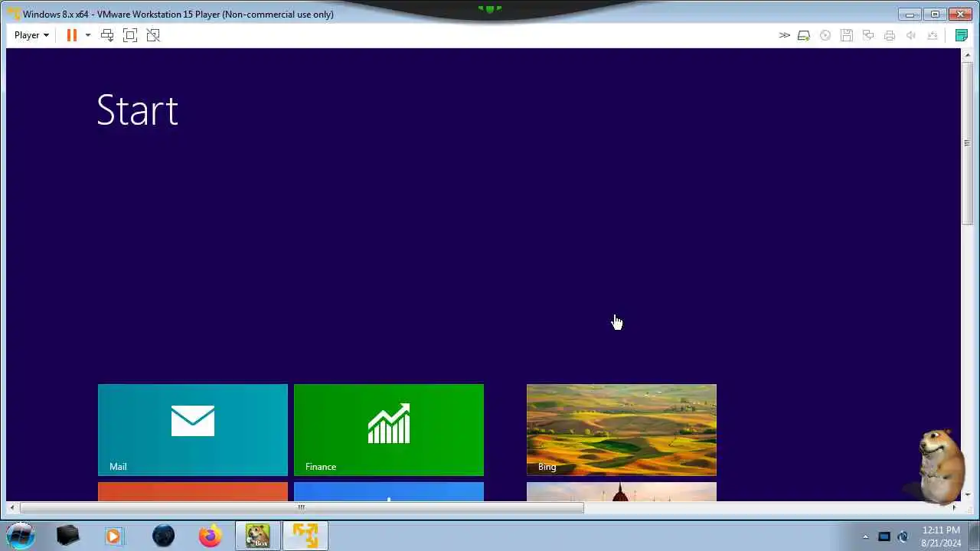Image resolution: width=980 pixels, height=551 pixels.
Task: Open the taskbar clock showing 12:11 PM
Action: point(941,536)
